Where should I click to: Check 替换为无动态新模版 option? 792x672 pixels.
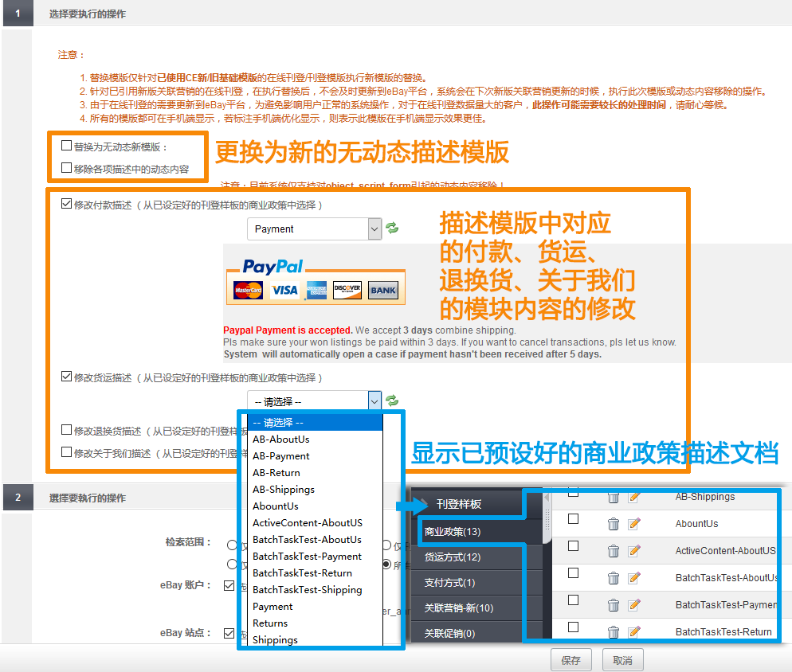pos(66,146)
